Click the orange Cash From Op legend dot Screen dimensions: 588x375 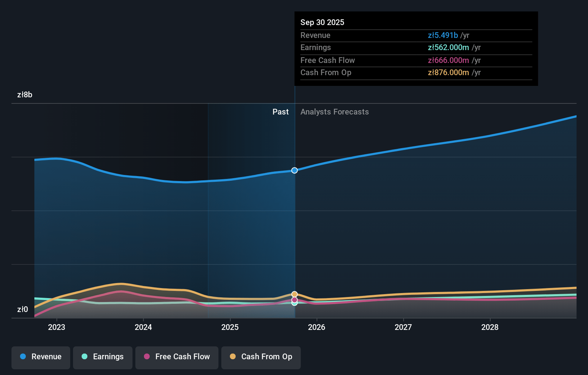(233, 357)
